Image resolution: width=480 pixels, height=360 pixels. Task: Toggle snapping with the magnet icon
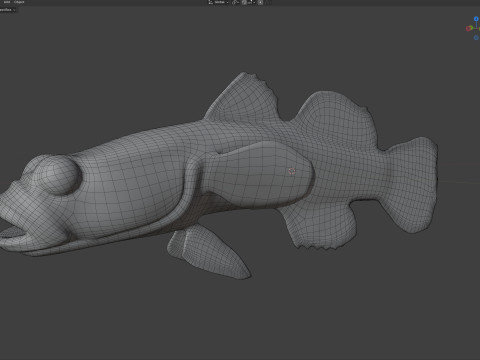click(244, 2)
